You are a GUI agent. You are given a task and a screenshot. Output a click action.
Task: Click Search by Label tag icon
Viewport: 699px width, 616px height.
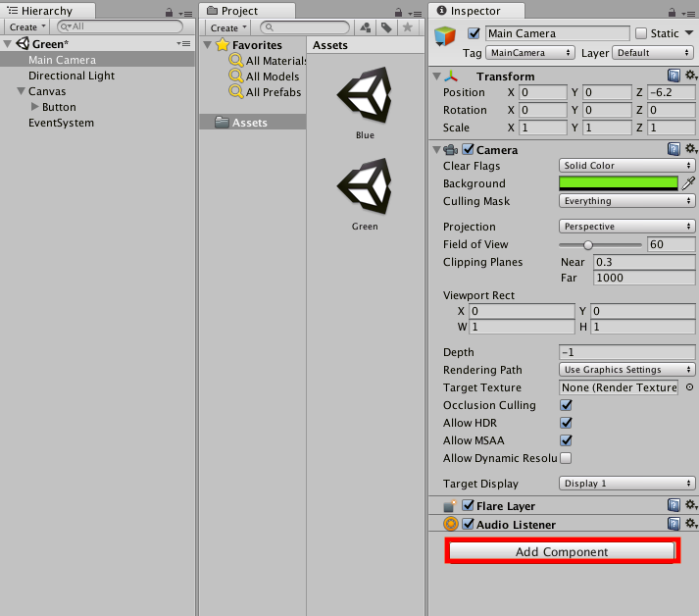pyautogui.click(x=386, y=27)
